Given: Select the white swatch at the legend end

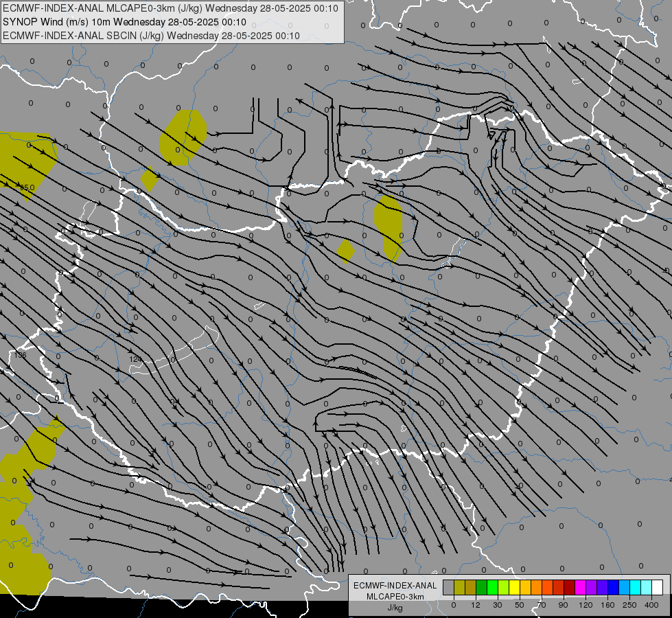Looking at the screenshot, I should pyautogui.click(x=658, y=587).
